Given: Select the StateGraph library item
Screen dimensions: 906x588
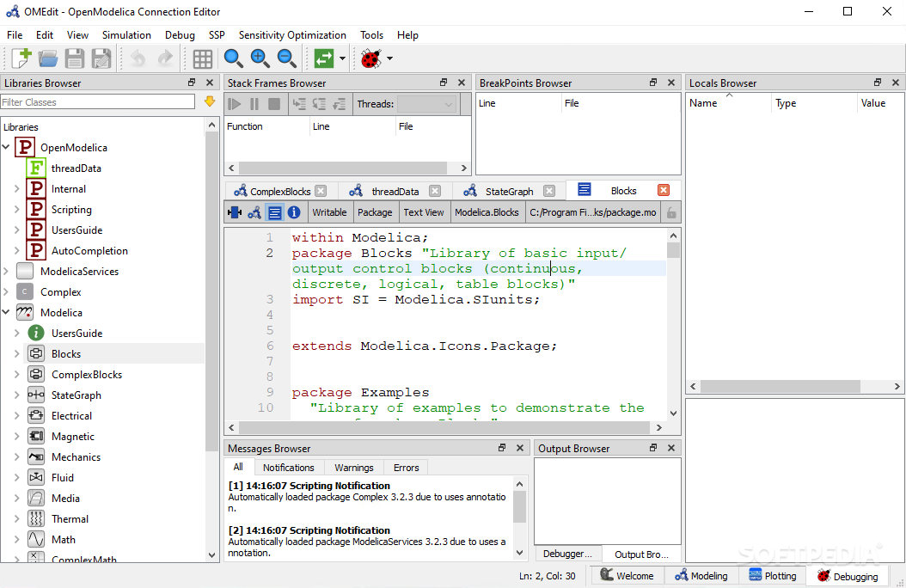Looking at the screenshot, I should [x=77, y=395].
